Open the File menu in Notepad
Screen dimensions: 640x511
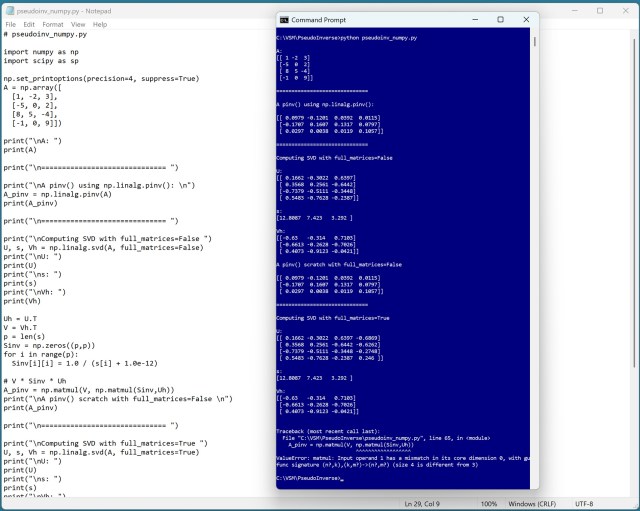9,24
